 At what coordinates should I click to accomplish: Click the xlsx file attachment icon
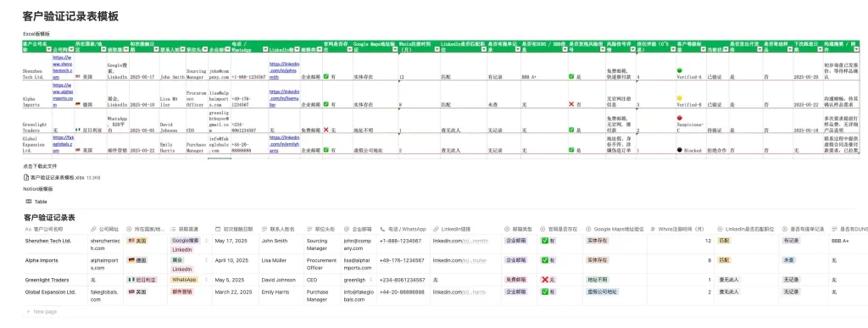26,177
